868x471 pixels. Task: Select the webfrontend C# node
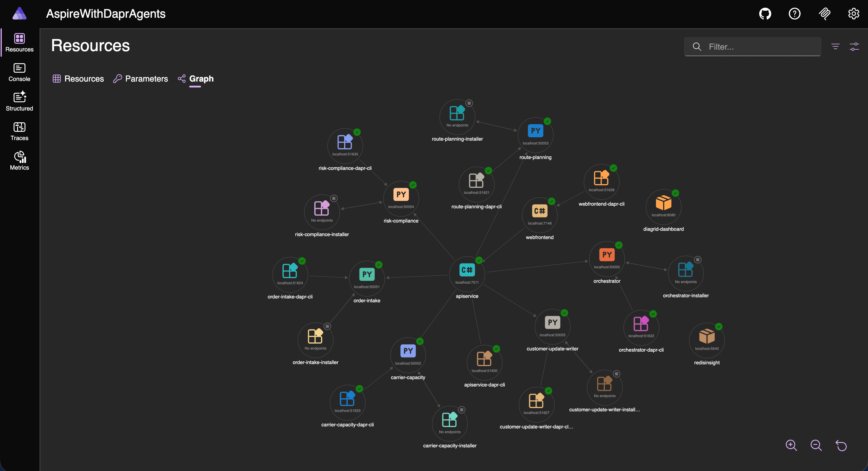(540, 215)
